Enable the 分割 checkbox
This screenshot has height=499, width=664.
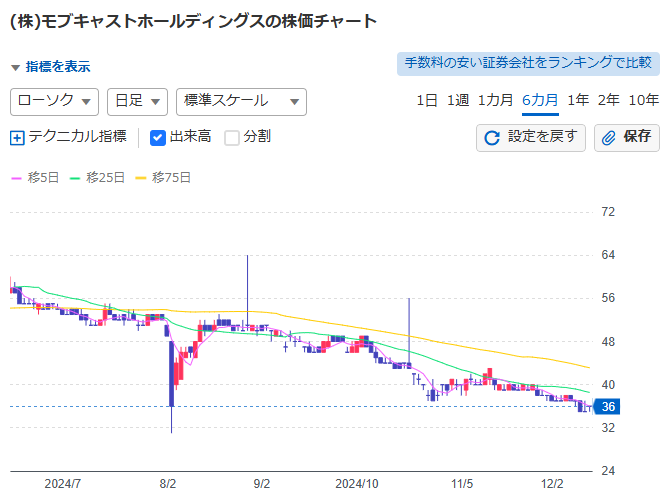[x=232, y=138]
